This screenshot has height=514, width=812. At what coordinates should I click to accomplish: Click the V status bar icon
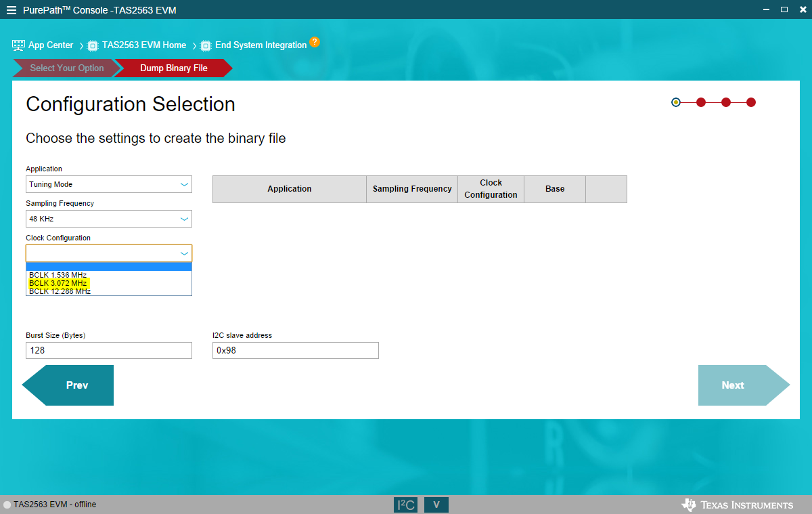click(436, 505)
